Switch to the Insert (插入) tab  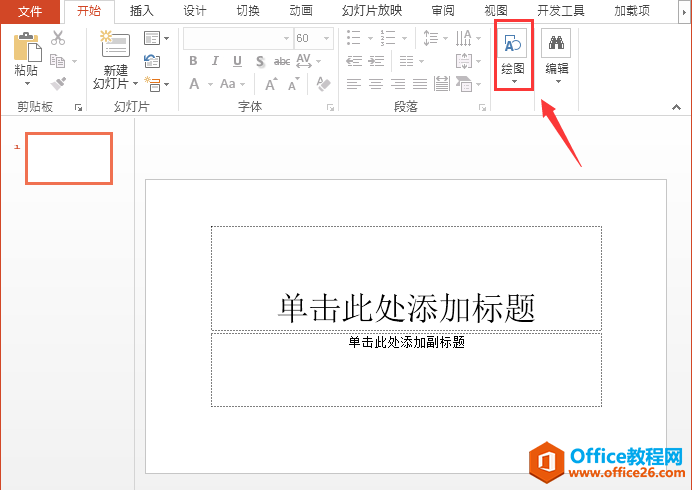tap(141, 11)
